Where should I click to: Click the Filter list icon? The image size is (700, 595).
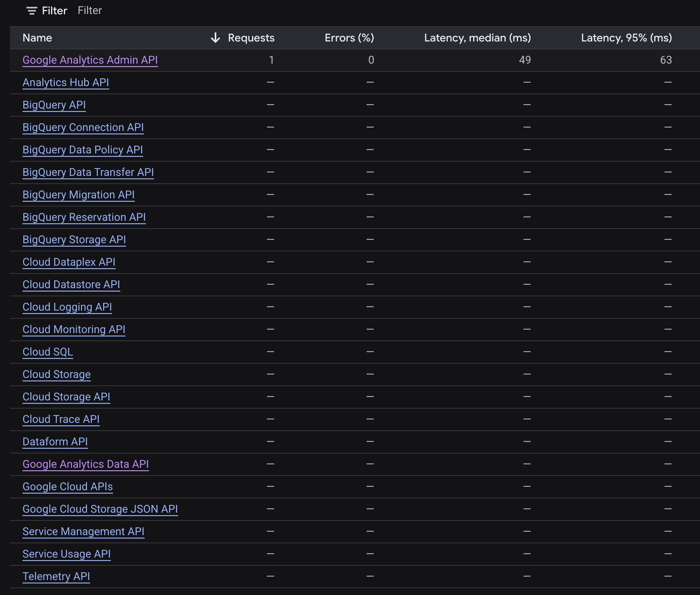(x=32, y=11)
